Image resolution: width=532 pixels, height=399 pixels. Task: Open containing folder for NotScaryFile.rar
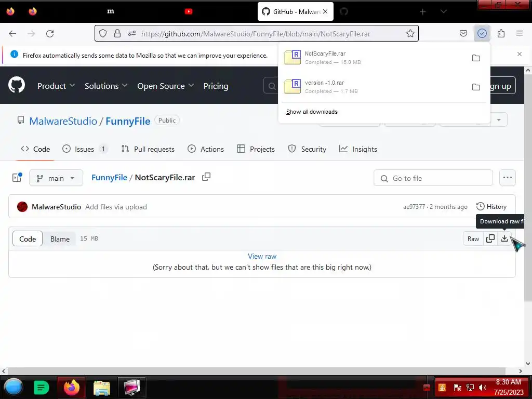coord(476,58)
